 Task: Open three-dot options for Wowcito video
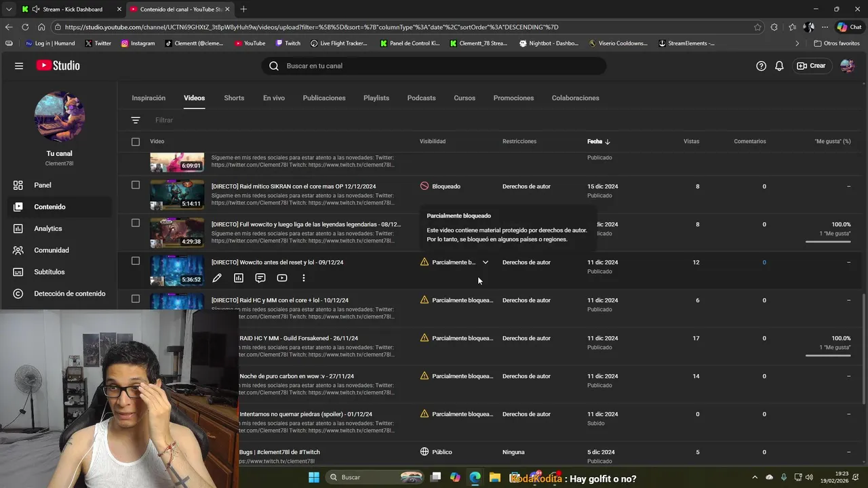[x=304, y=278]
